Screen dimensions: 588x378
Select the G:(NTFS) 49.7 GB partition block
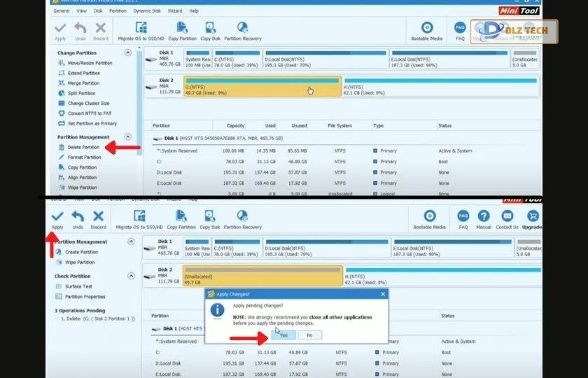[262, 87]
